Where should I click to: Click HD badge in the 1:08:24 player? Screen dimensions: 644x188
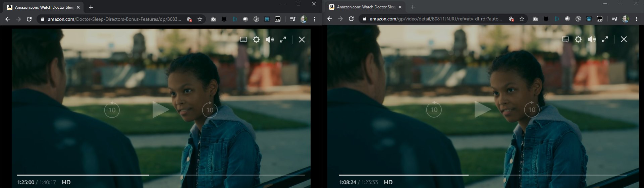click(x=388, y=182)
